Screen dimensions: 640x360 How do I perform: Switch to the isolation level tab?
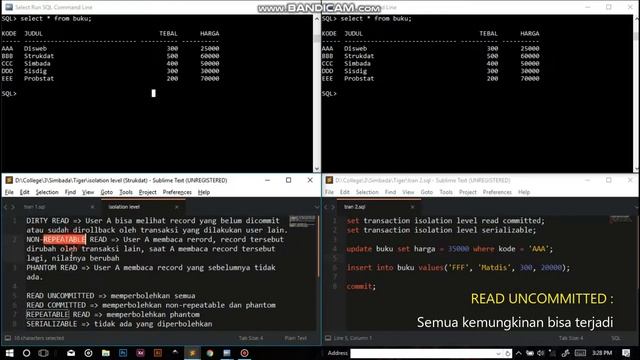pyautogui.click(x=124, y=207)
